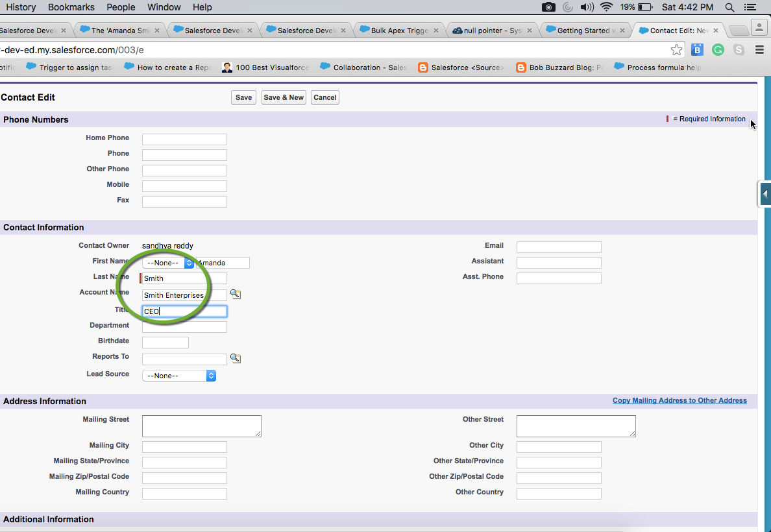
Task: Bookmark this page with the star icon
Action: click(677, 50)
